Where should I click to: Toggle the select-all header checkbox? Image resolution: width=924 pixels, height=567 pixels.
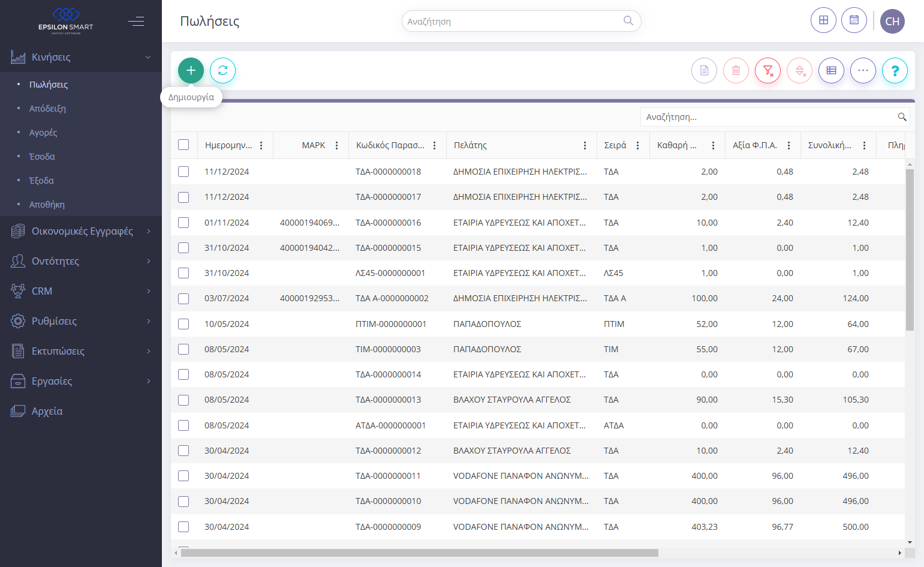[x=183, y=145]
